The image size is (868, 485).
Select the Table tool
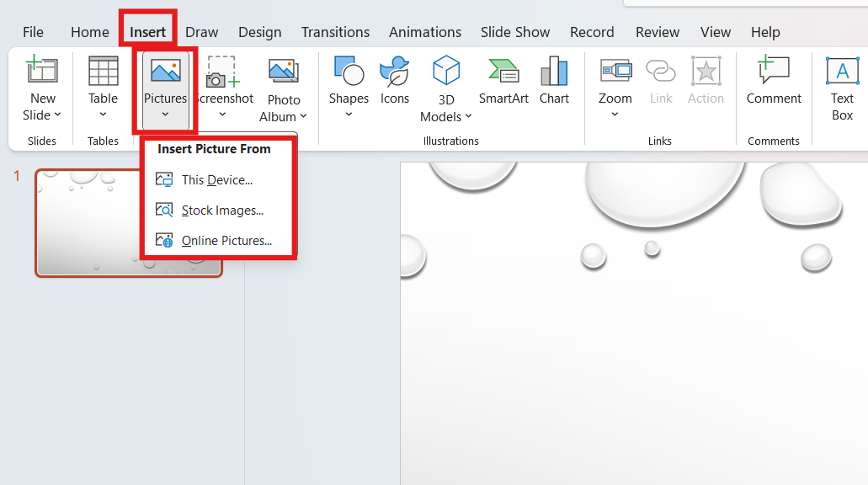pos(103,88)
